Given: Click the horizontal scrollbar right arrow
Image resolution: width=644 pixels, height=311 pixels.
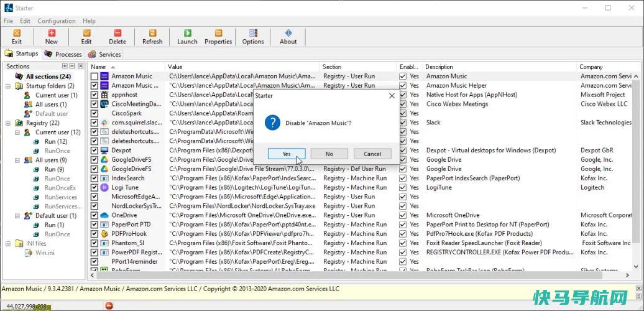Looking at the screenshot, I should [628, 276].
